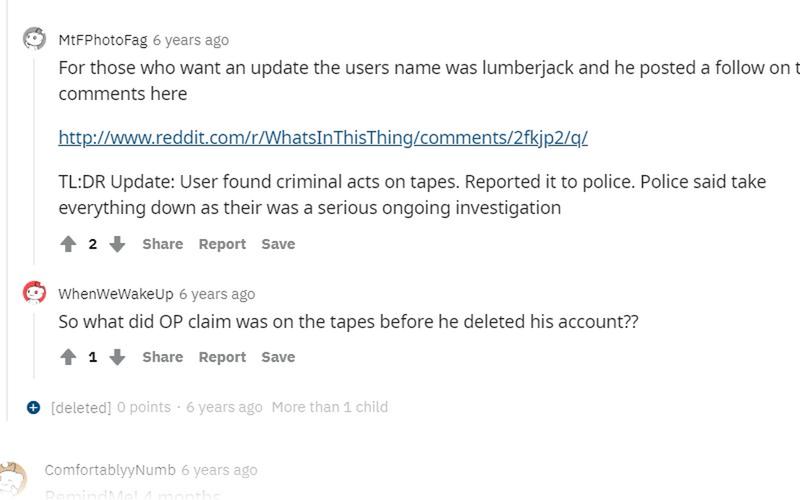
Task: Report WhenWeWakeUp's comment
Action: [222, 357]
